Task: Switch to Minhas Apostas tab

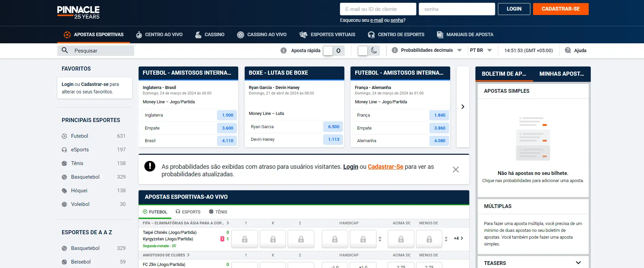Action: (x=562, y=74)
